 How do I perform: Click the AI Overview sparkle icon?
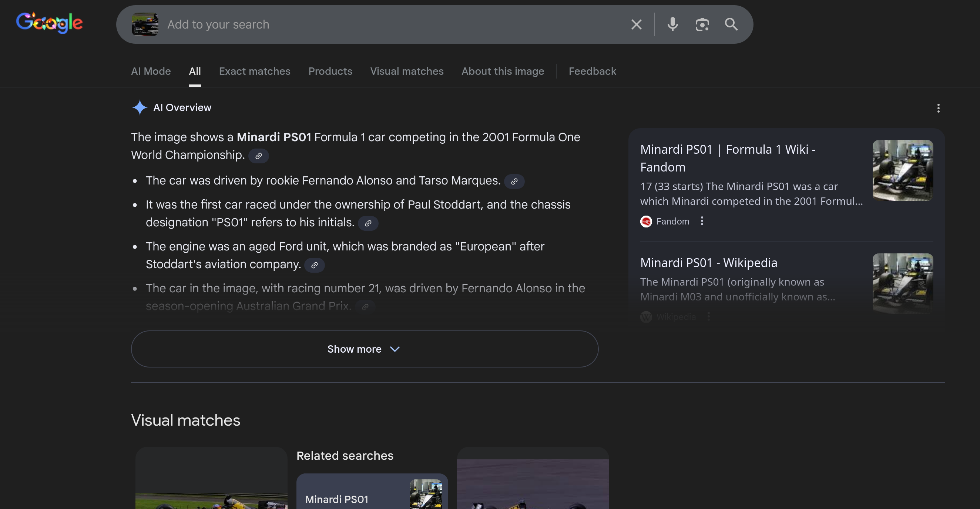[140, 107]
